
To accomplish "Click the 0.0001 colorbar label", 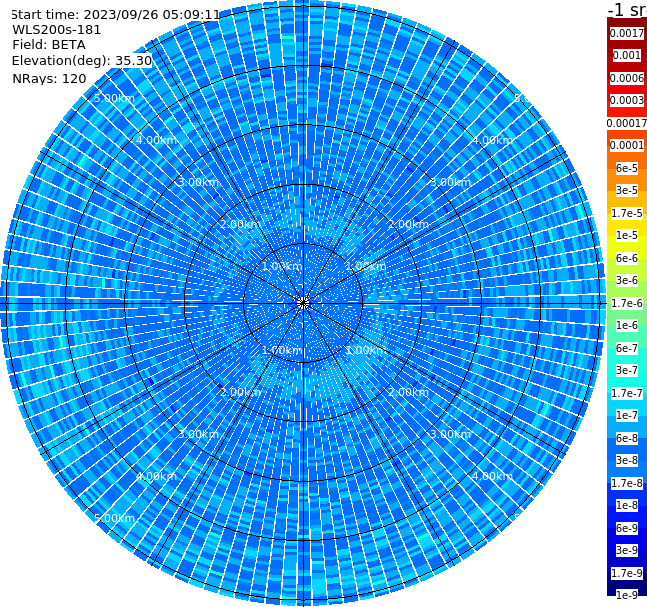I will pos(627,145).
